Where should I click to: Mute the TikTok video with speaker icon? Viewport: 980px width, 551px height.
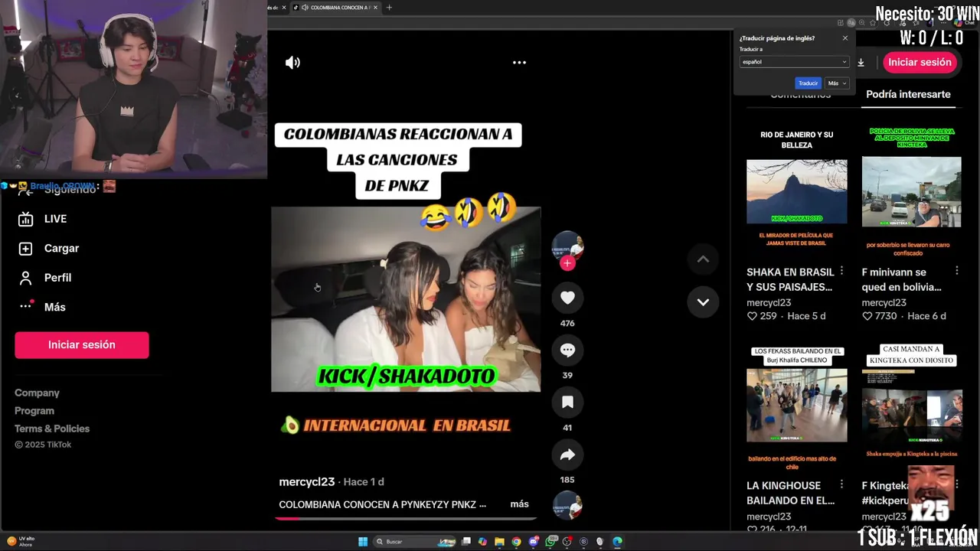click(292, 63)
